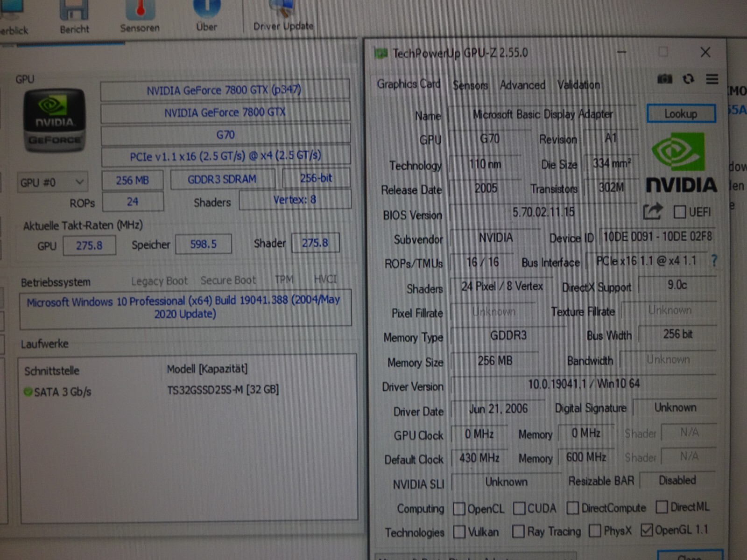Click the NVIDIA SLI Unknown field
Screen dimensions: 747x560
(x=506, y=482)
